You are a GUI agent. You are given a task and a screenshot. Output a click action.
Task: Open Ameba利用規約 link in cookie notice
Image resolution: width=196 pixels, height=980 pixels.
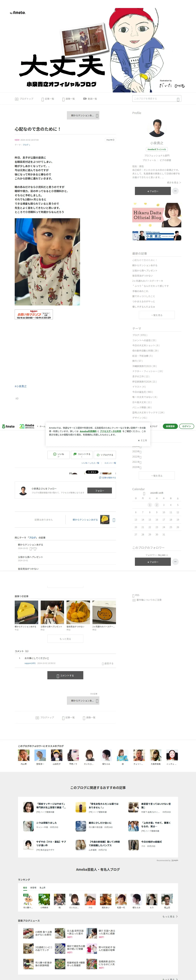(x=88, y=431)
